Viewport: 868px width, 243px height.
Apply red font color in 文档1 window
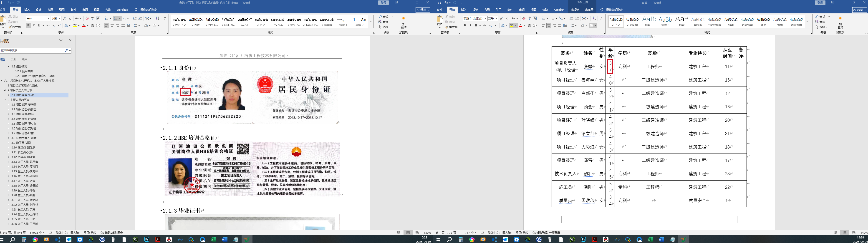point(521,26)
